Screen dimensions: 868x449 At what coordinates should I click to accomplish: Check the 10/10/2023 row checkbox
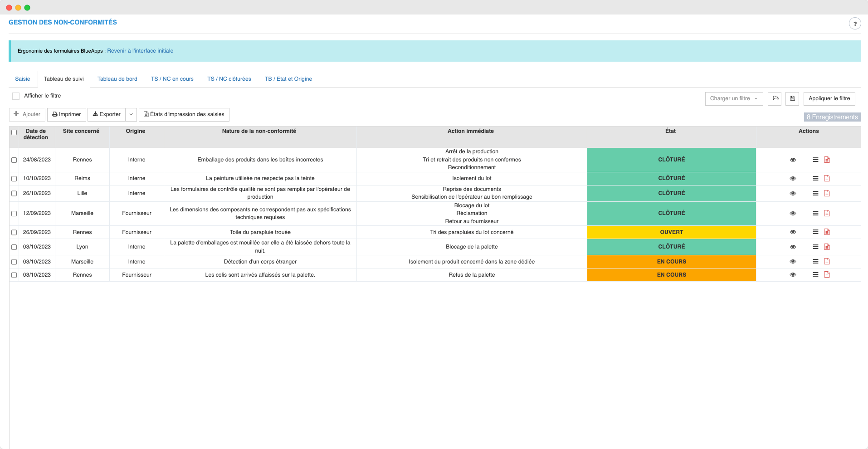click(x=14, y=179)
